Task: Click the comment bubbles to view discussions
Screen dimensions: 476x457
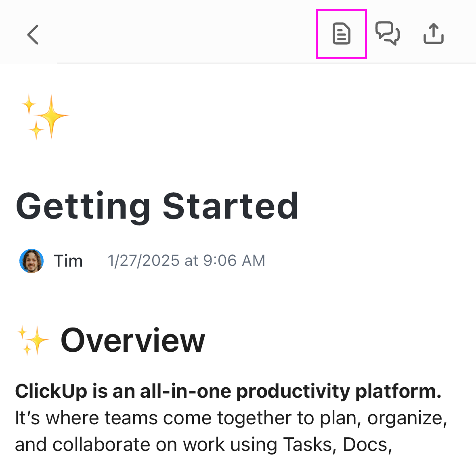Action: click(388, 34)
